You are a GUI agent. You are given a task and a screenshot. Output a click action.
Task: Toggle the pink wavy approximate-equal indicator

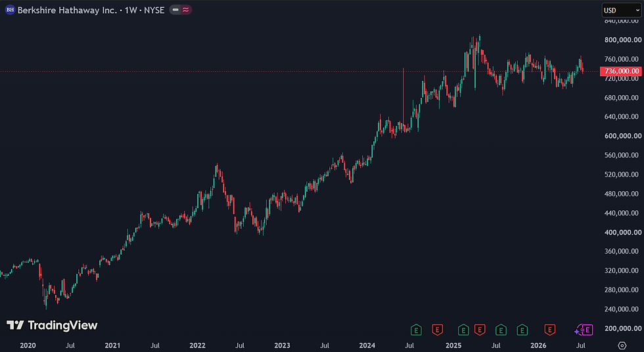tap(185, 10)
